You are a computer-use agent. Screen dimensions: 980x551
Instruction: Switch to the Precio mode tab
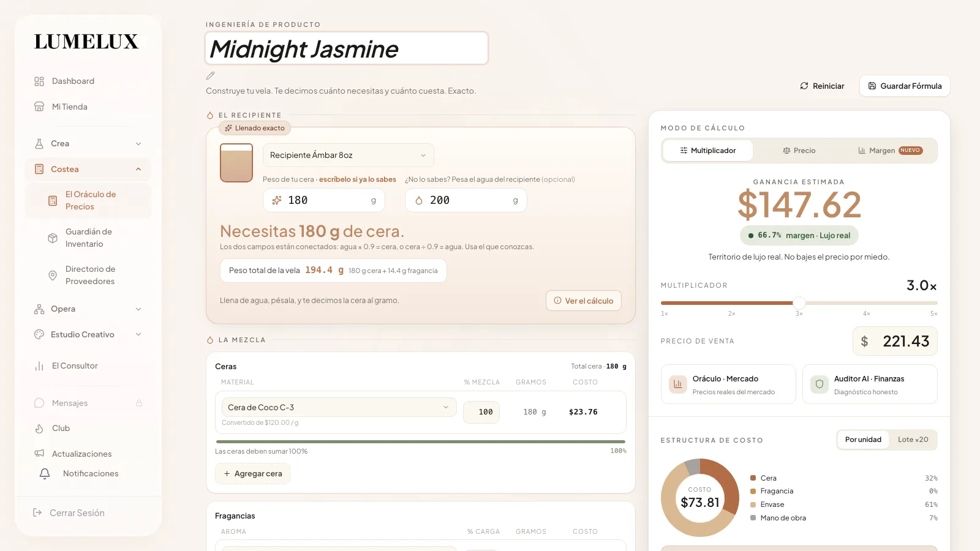[799, 151]
